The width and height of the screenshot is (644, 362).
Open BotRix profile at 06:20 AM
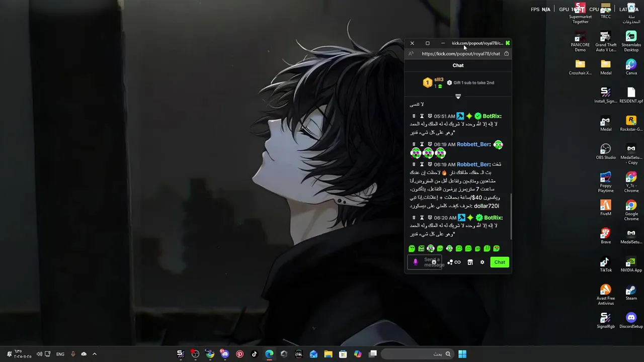coord(493,218)
